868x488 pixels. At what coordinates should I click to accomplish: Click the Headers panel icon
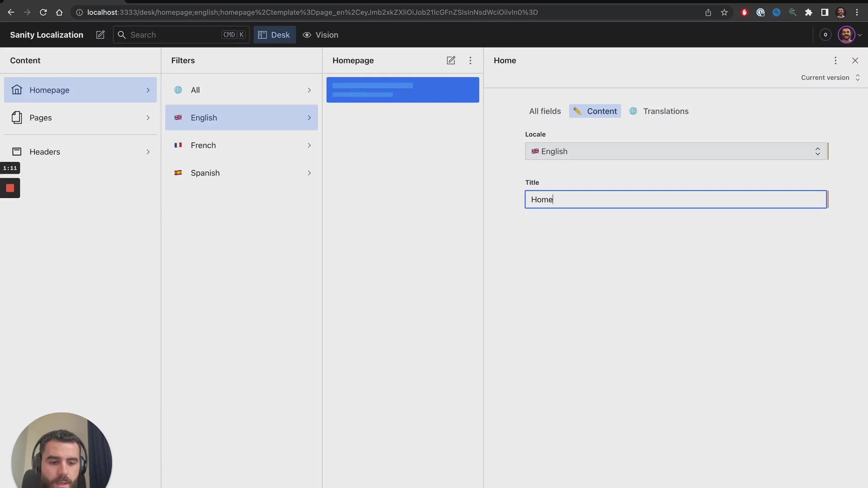tap(17, 152)
